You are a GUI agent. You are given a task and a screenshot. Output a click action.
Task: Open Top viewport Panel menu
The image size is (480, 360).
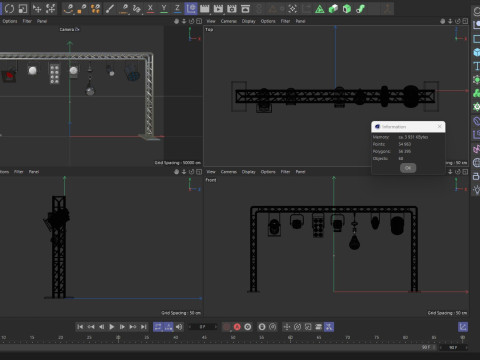tap(300, 21)
